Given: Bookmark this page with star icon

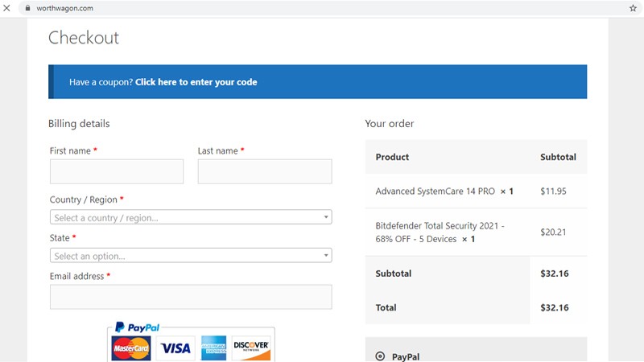Looking at the screenshot, I should click(633, 8).
